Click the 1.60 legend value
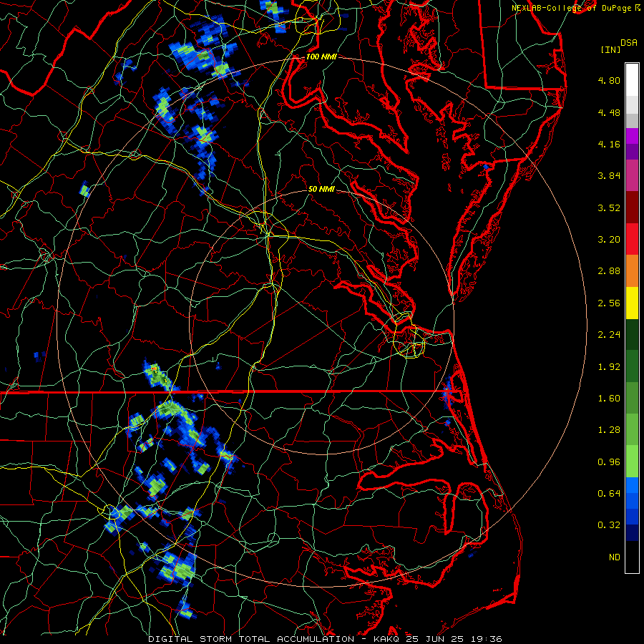 (x=609, y=399)
